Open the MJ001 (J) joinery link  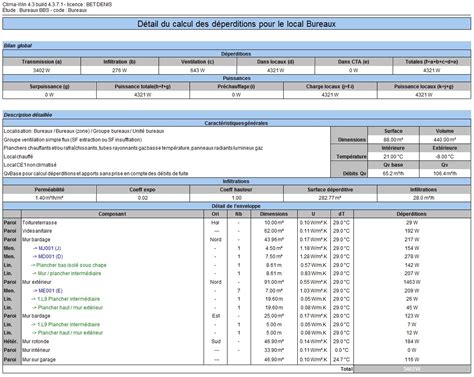[x=47, y=248]
